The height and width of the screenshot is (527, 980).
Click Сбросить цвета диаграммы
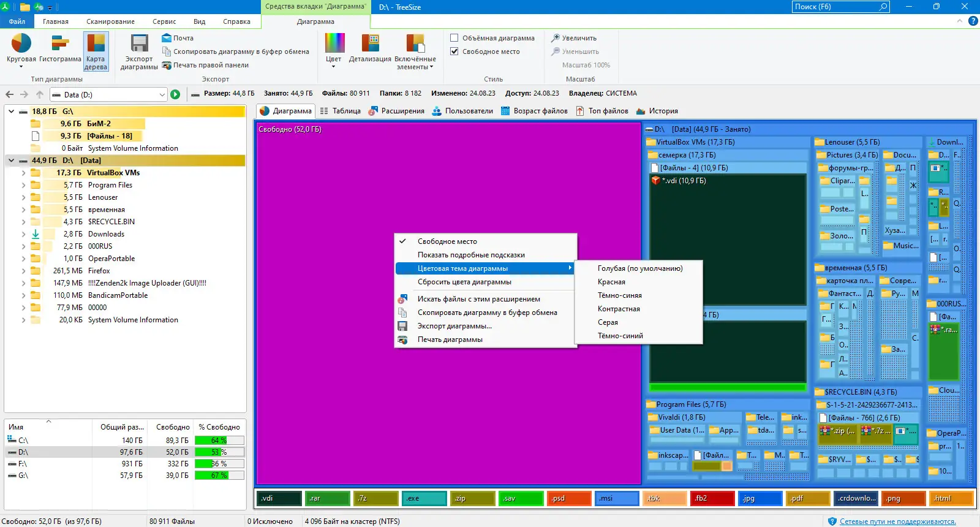[485, 282]
